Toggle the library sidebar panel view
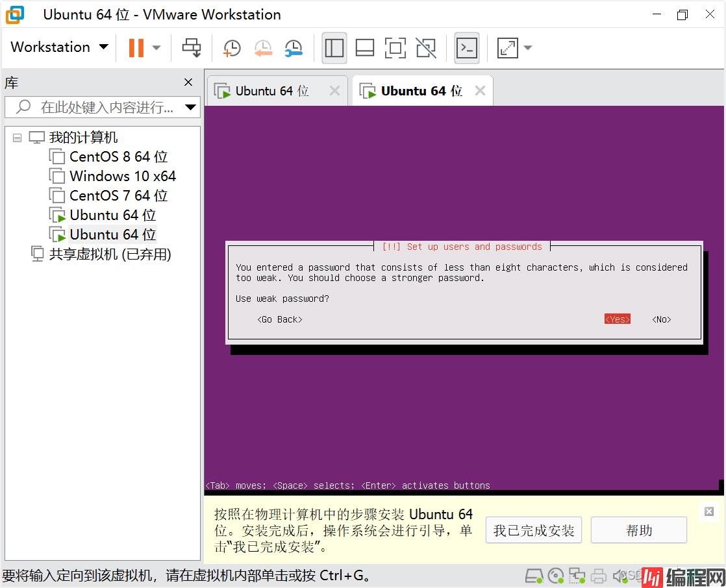Image resolution: width=726 pixels, height=588 pixels. (334, 47)
